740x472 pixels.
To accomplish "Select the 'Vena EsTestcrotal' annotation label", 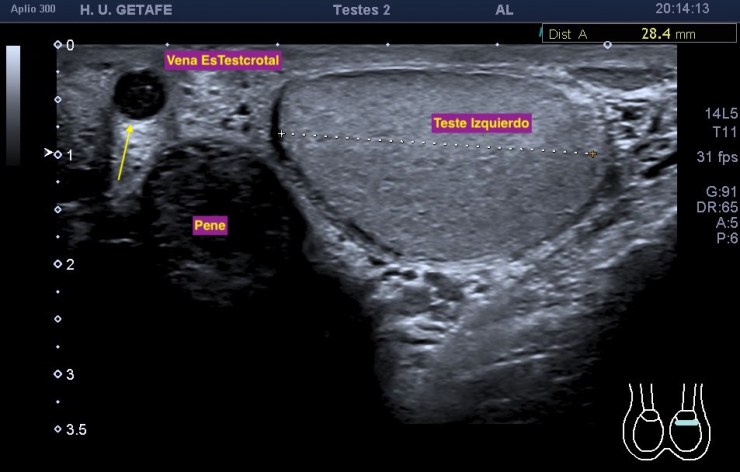I will (x=223, y=61).
